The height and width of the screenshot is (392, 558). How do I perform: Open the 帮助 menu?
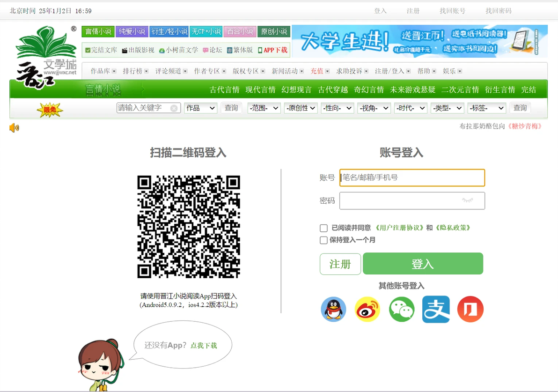pos(426,71)
